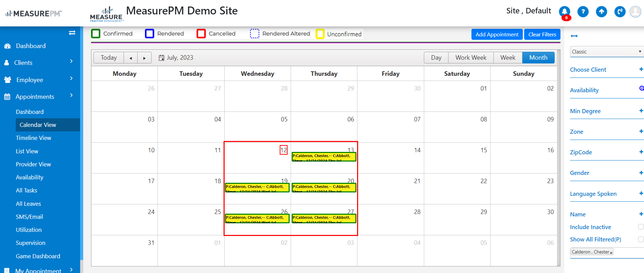The width and height of the screenshot is (644, 273).
Task: Expand the Clients menu chevron
Action: pos(71,61)
